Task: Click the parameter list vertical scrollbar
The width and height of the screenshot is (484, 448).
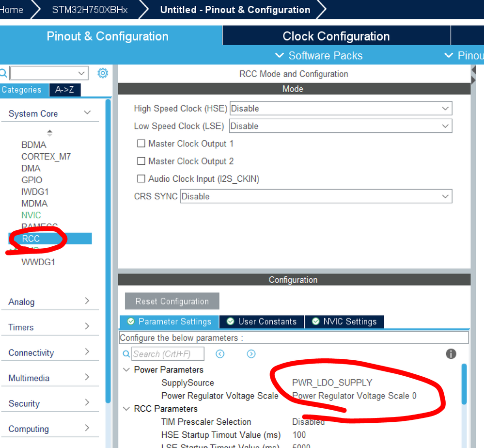Action: pyautogui.click(x=464, y=384)
